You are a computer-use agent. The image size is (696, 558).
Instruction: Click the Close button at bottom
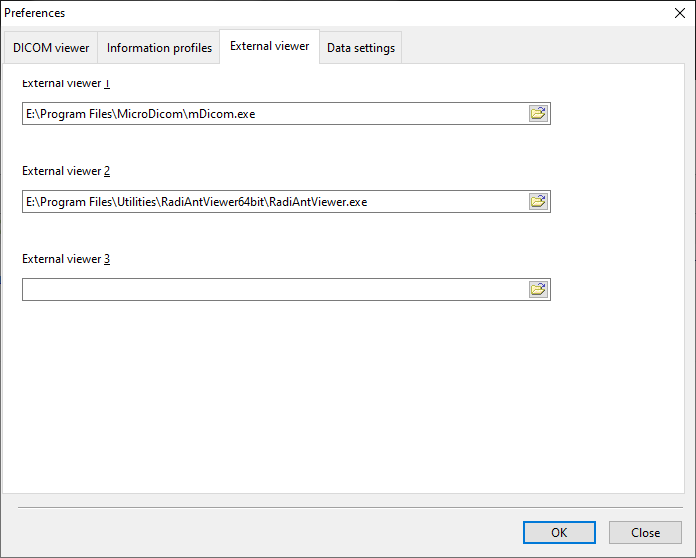click(645, 533)
